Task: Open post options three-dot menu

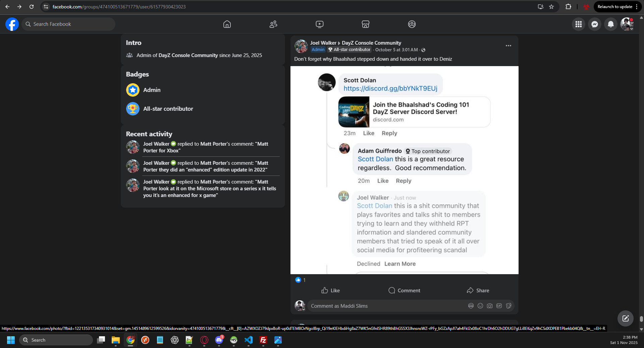Action: (x=508, y=46)
